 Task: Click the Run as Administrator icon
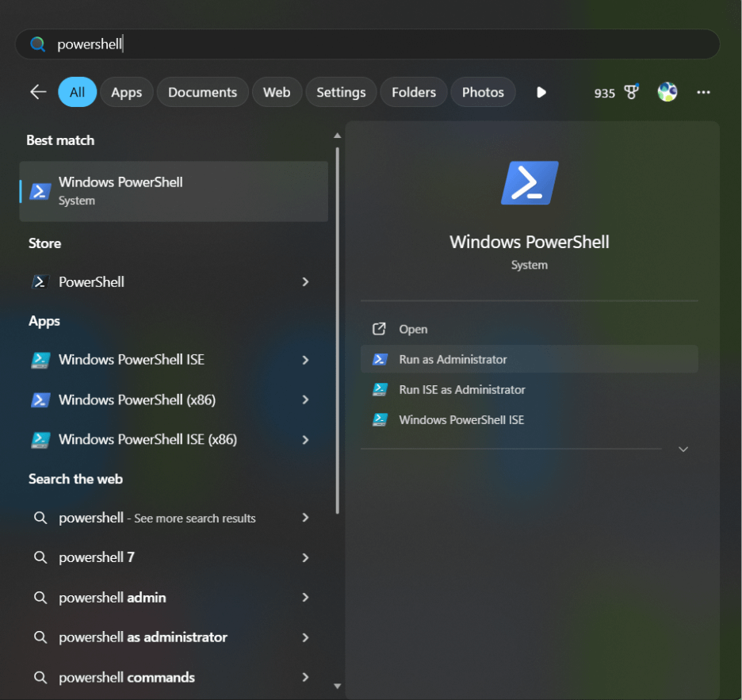pos(380,359)
